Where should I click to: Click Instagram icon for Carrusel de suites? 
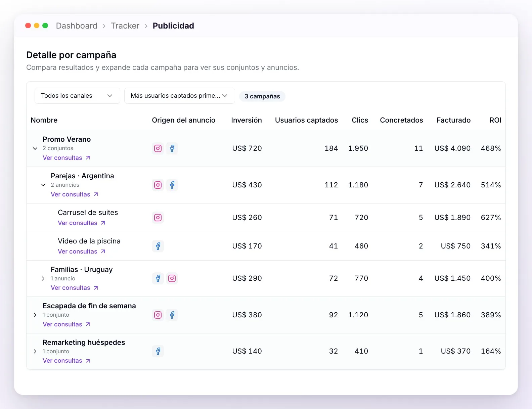click(158, 218)
